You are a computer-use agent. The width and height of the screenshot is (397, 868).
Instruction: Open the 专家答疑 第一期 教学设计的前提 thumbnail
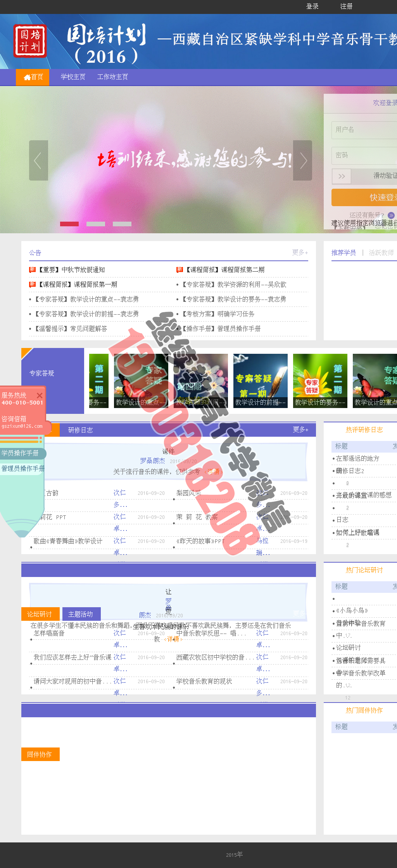(261, 381)
